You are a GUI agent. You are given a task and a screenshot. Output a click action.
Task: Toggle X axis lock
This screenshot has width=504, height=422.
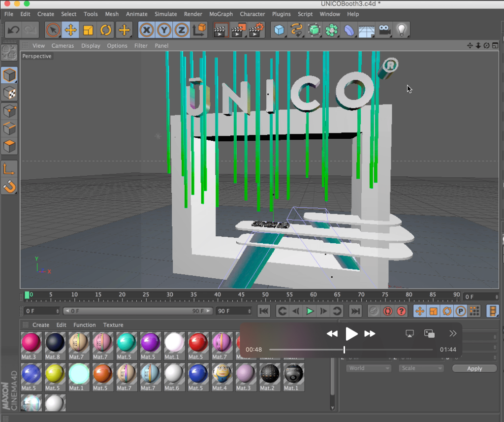click(x=146, y=30)
